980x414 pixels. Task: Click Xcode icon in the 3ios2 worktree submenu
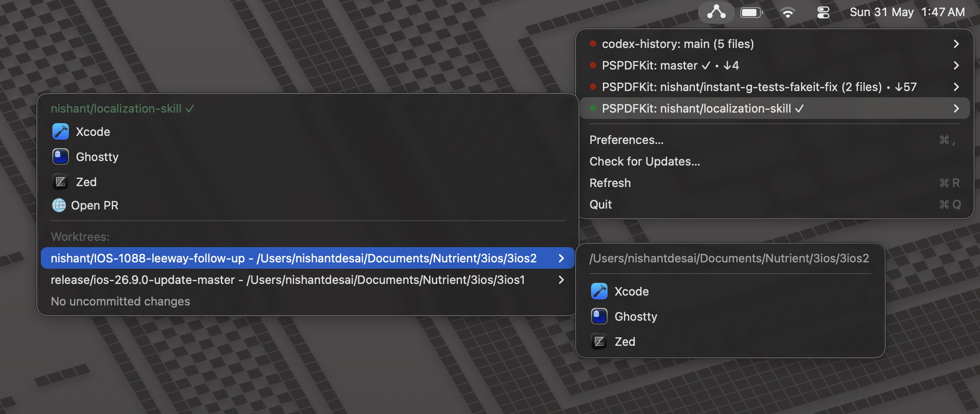tap(599, 292)
